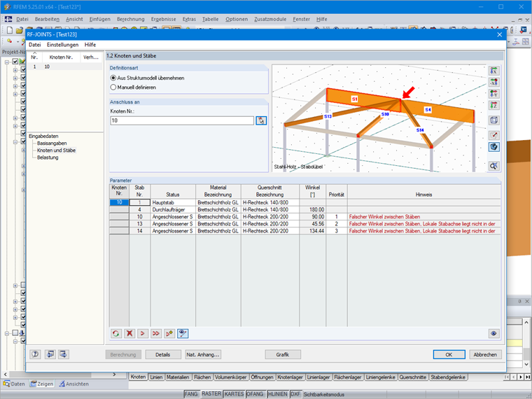Click 'Hauptstab' status cell in table

click(x=173, y=202)
